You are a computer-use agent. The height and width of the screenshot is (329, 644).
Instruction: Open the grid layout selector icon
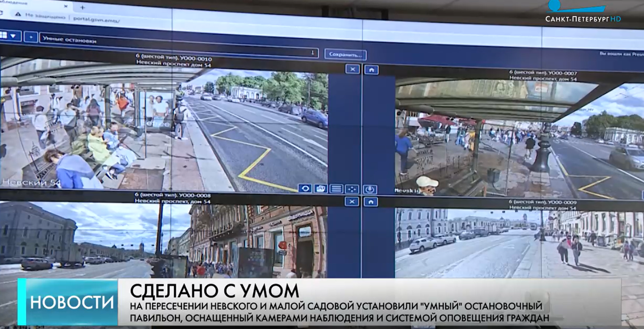(x=3, y=35)
